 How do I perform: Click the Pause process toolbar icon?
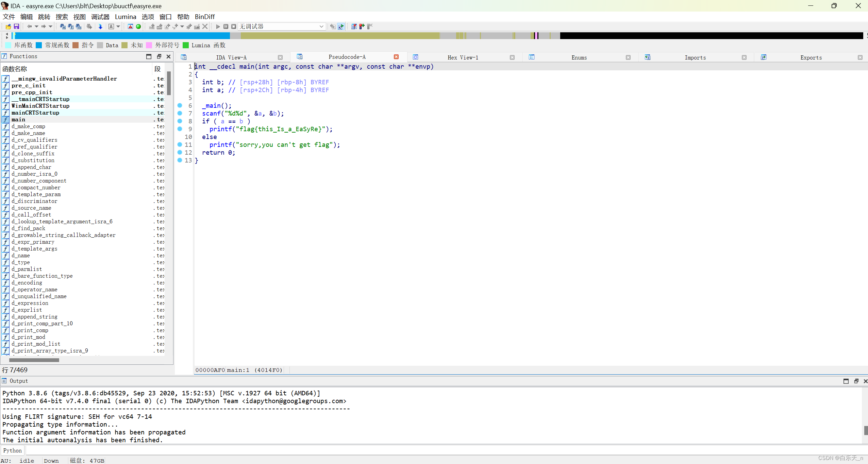(x=226, y=27)
